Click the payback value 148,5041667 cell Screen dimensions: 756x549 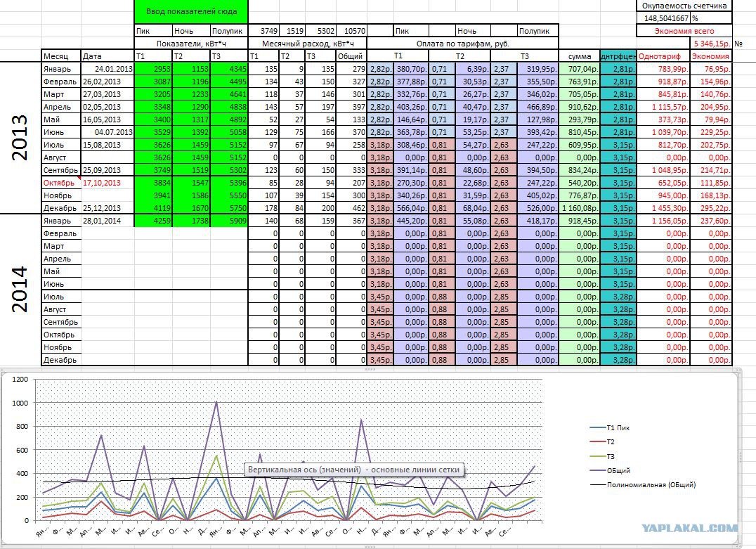coord(664,18)
